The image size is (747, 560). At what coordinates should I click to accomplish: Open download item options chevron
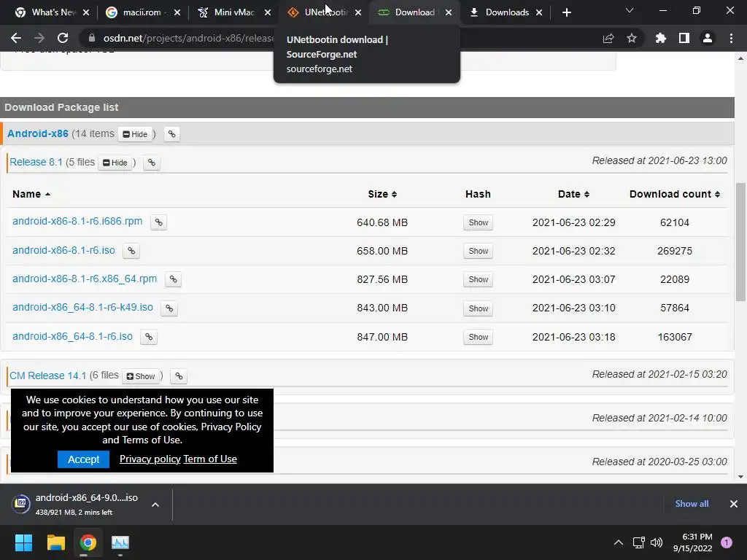(155, 505)
